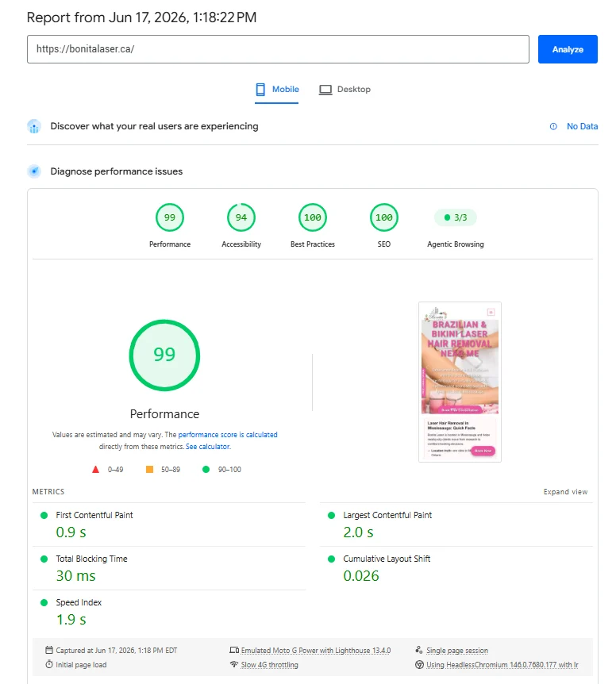
Task: Click the info icon beside No Data
Action: (x=553, y=126)
